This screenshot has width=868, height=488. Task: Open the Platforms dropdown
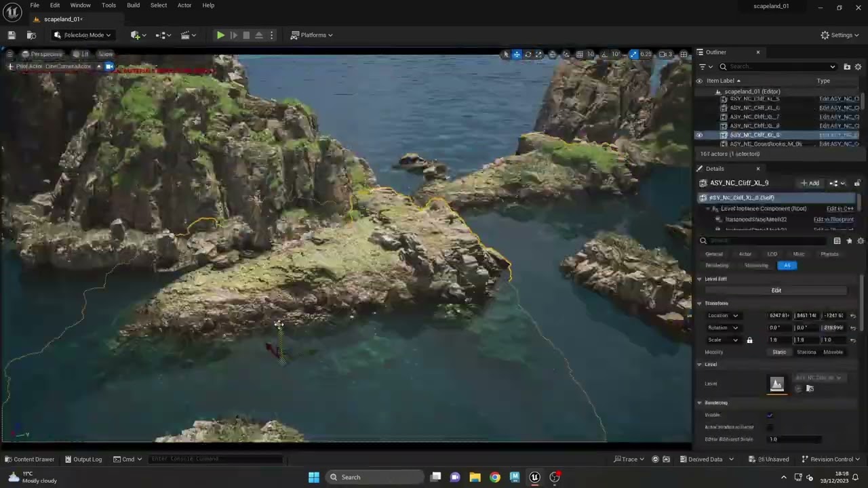click(312, 35)
